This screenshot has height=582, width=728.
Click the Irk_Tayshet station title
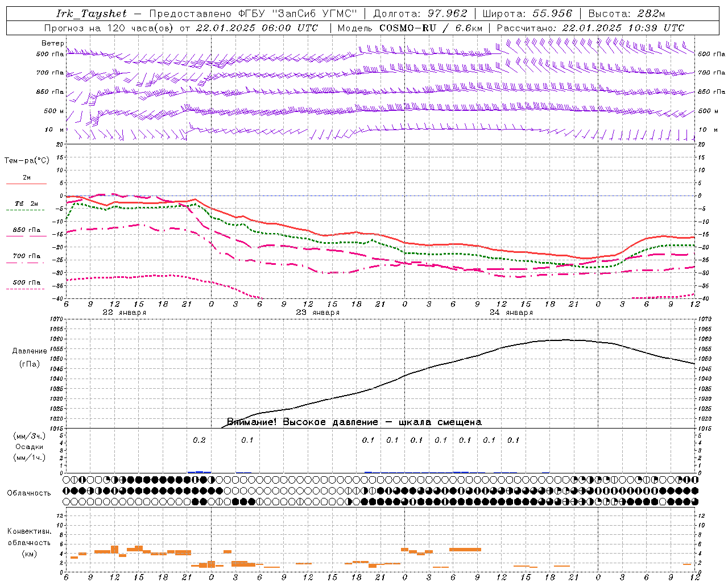pos(92,14)
